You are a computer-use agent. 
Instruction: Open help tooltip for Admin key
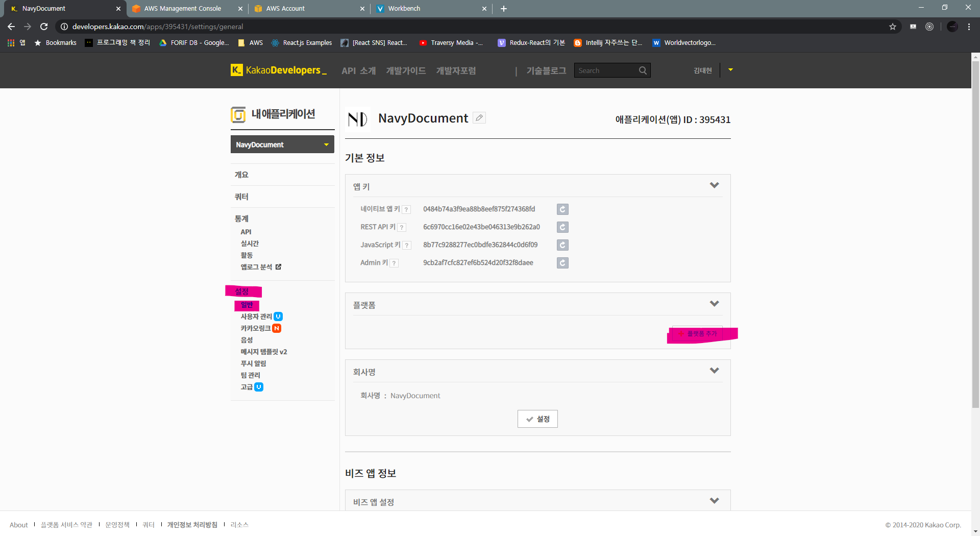pos(394,263)
